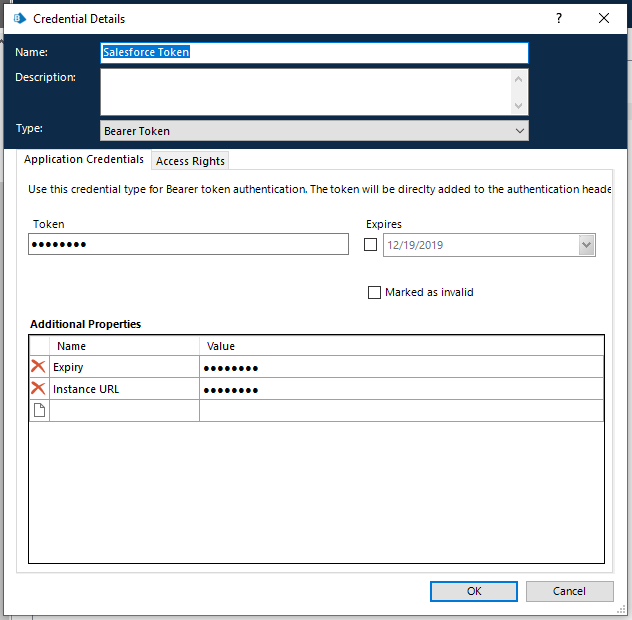Focus the Description text box

[305, 92]
